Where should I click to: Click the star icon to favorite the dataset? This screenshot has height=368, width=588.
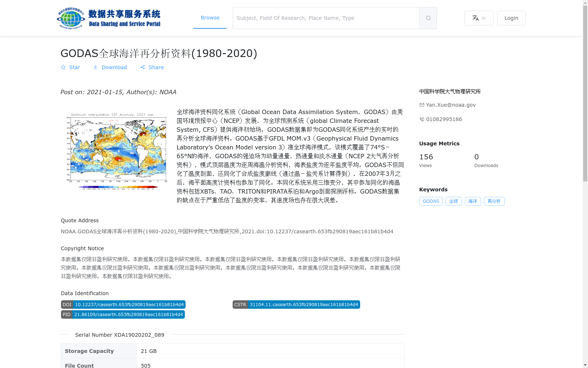point(63,67)
